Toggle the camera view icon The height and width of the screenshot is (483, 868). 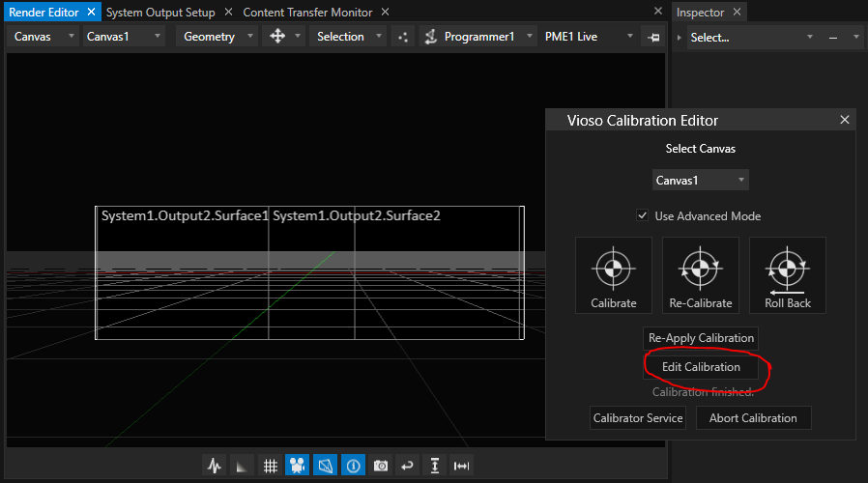click(x=298, y=466)
